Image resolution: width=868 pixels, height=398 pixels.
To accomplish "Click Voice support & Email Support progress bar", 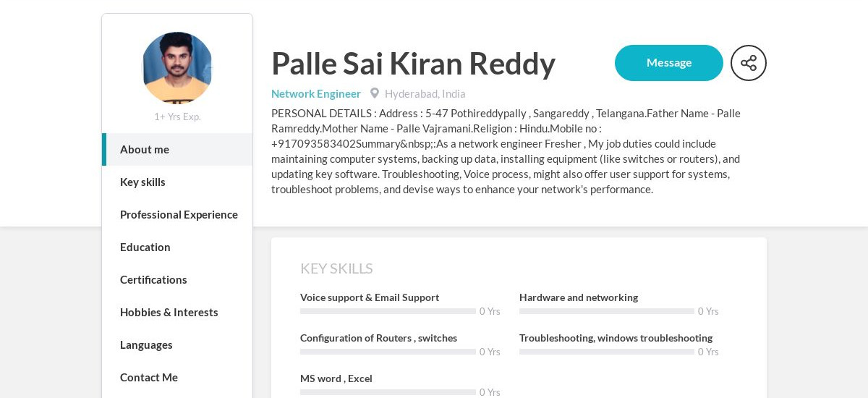I will click(x=388, y=311).
